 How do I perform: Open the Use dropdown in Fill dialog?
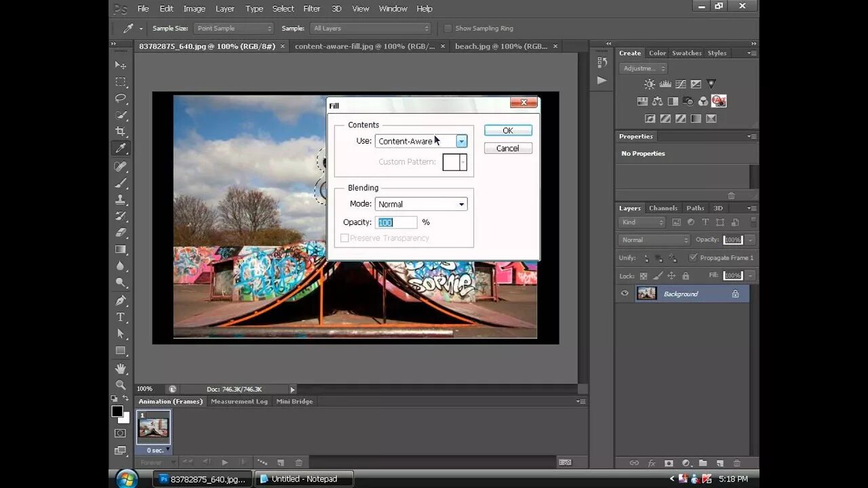421,141
